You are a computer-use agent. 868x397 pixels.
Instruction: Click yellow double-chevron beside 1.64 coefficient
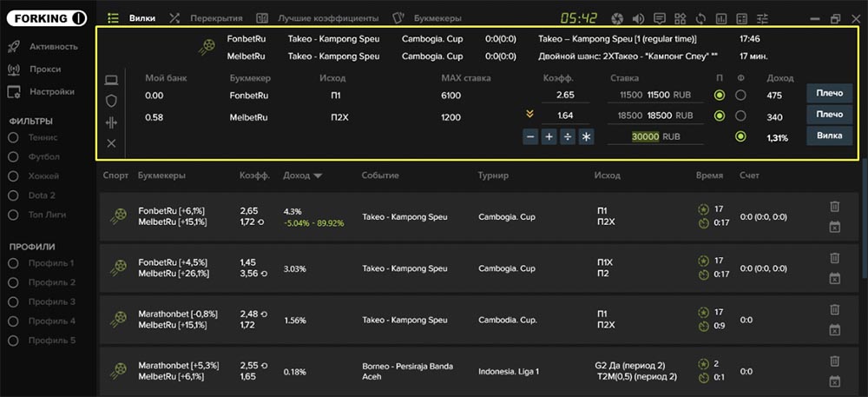coord(529,114)
